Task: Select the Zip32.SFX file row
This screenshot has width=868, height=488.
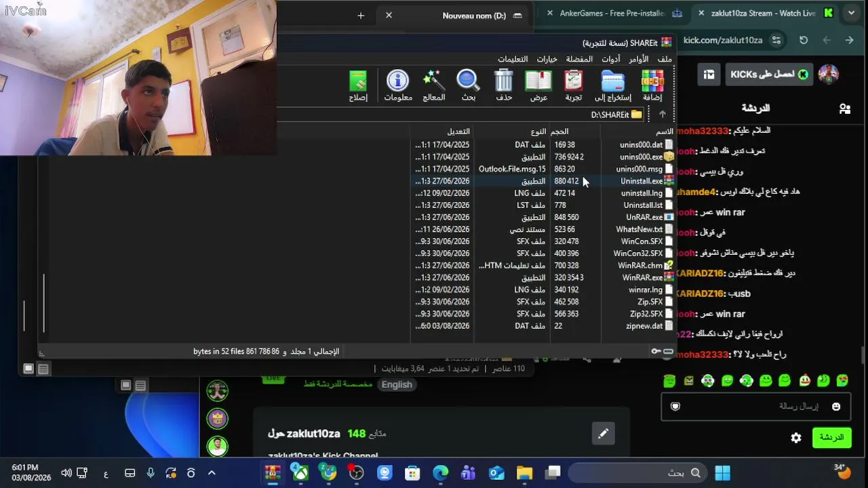Action: (543, 314)
